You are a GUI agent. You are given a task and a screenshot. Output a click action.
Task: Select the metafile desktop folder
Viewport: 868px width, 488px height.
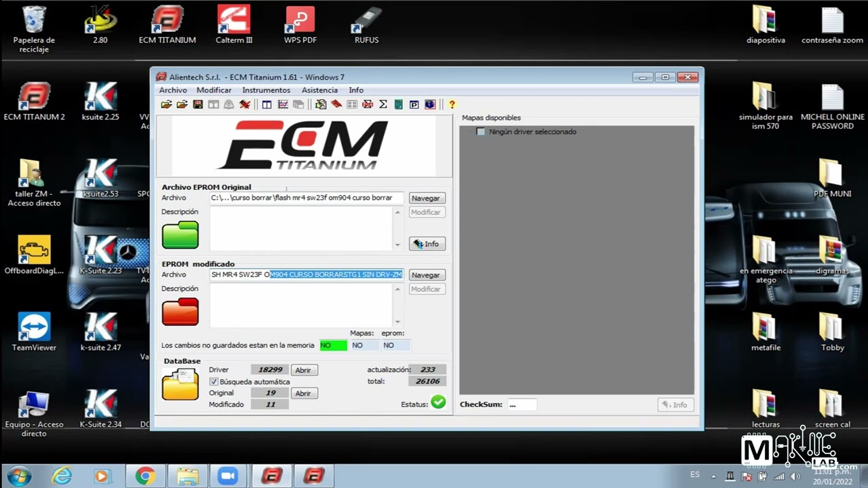[x=766, y=332]
